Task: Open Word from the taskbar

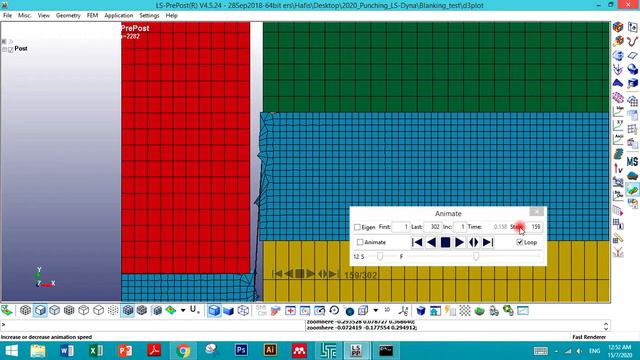Action: 67,351
